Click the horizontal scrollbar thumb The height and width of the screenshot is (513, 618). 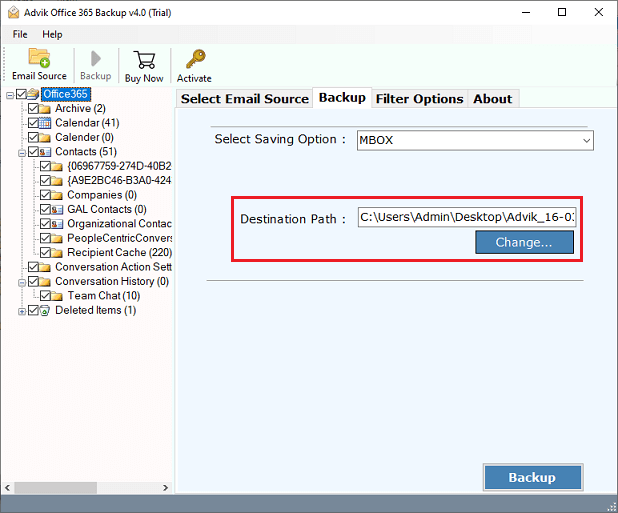(x=56, y=488)
